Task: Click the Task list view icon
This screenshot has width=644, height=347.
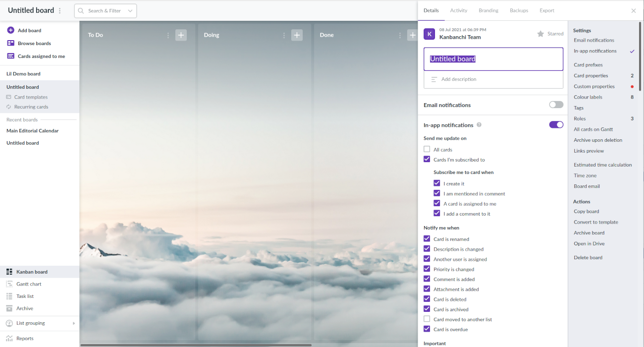Action: (9, 296)
